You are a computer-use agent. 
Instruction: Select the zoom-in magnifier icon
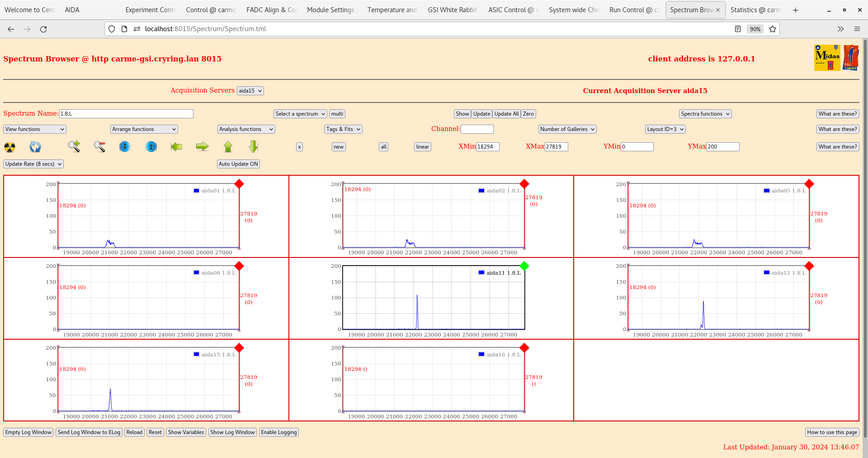coord(74,147)
